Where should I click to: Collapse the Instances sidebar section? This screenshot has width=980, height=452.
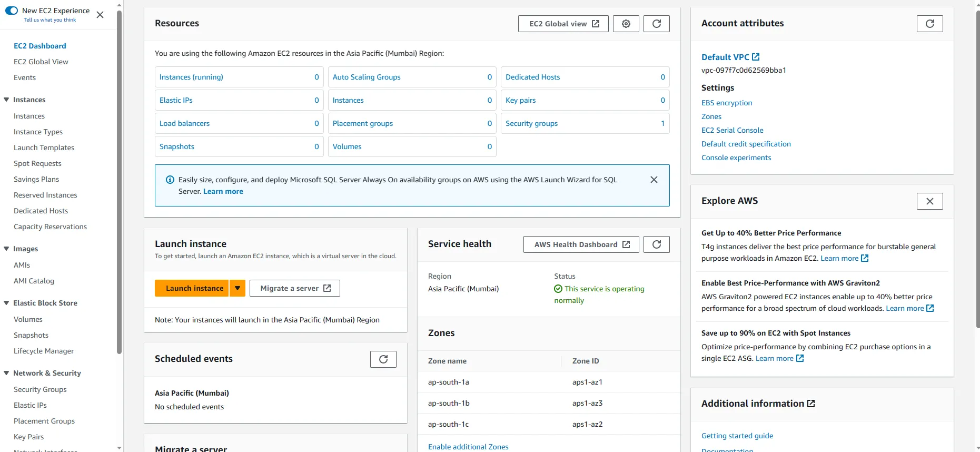(6, 100)
